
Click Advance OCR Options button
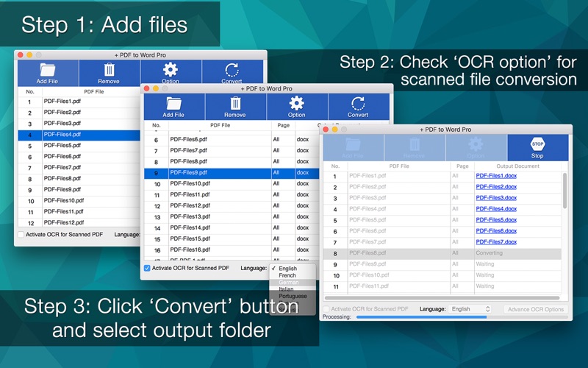click(x=536, y=309)
